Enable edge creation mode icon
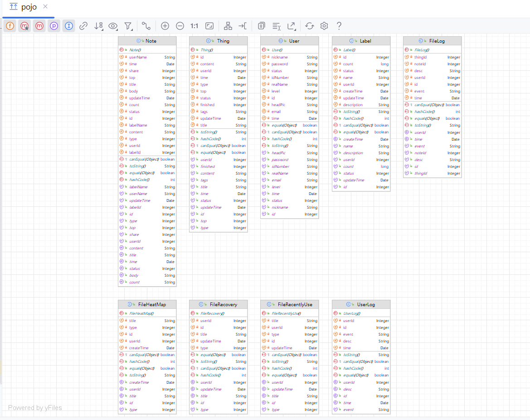 point(146,26)
